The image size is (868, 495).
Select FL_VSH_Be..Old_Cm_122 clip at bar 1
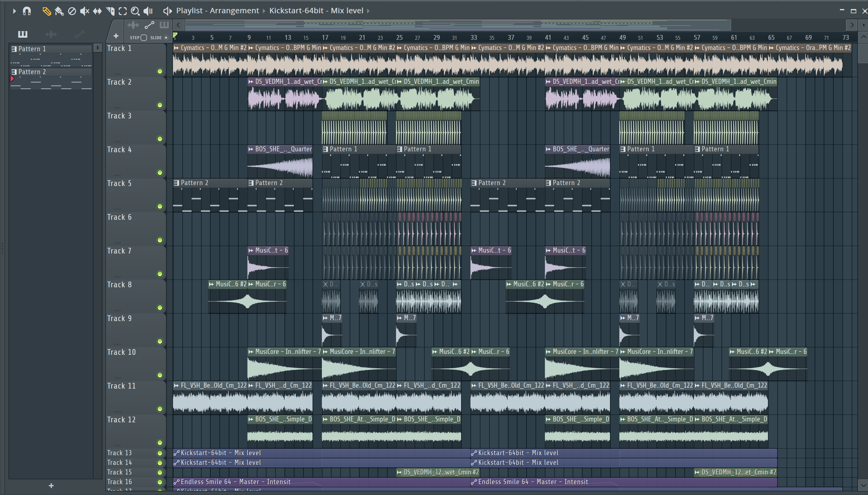tap(210, 398)
